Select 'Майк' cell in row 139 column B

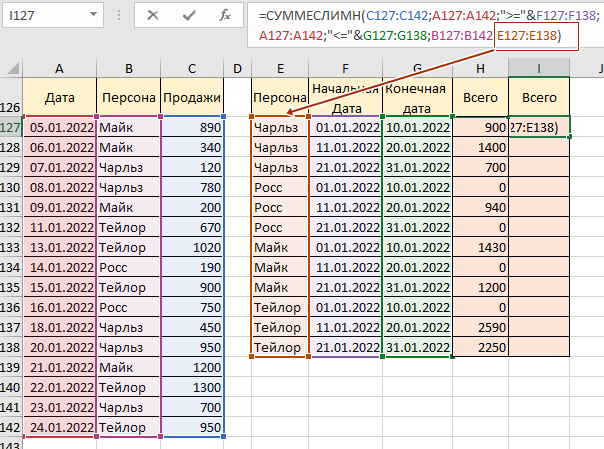pyautogui.click(x=129, y=367)
